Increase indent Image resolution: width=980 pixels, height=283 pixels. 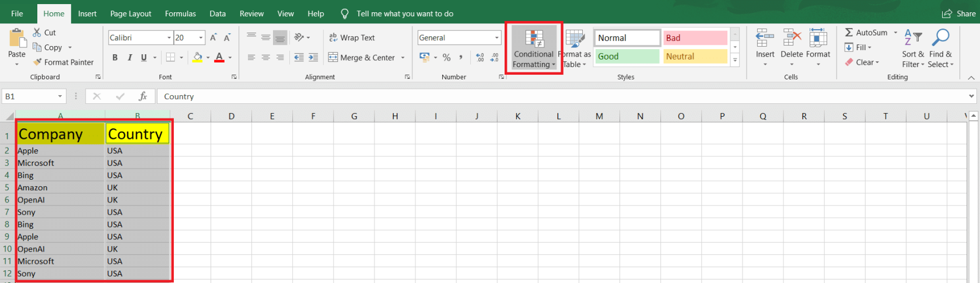313,57
